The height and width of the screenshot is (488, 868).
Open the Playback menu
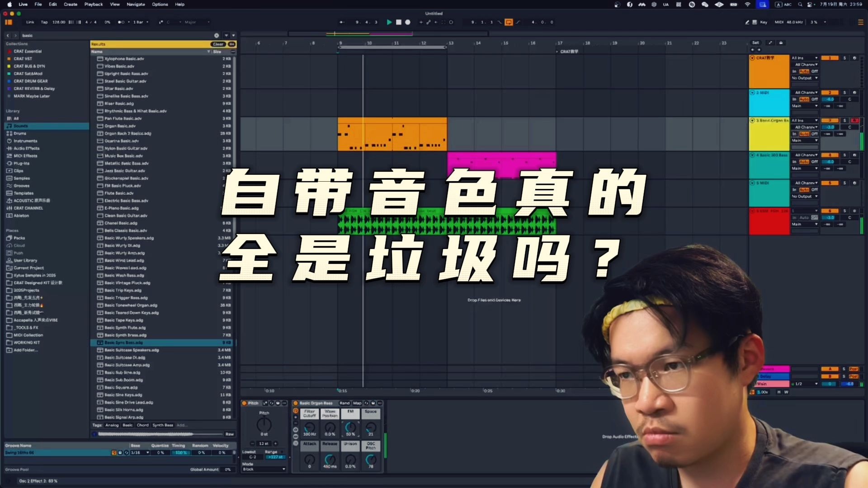94,4
